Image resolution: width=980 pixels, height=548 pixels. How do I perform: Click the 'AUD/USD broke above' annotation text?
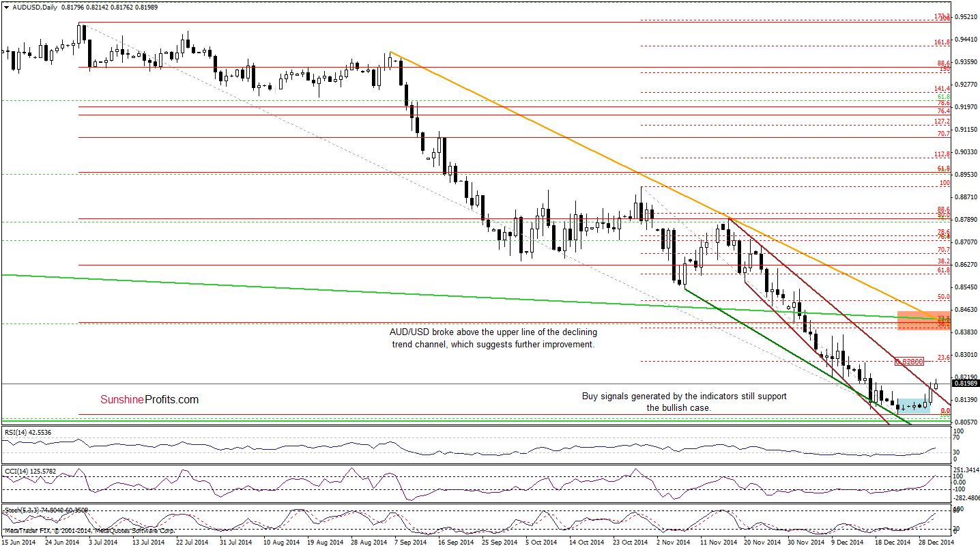[x=493, y=338]
